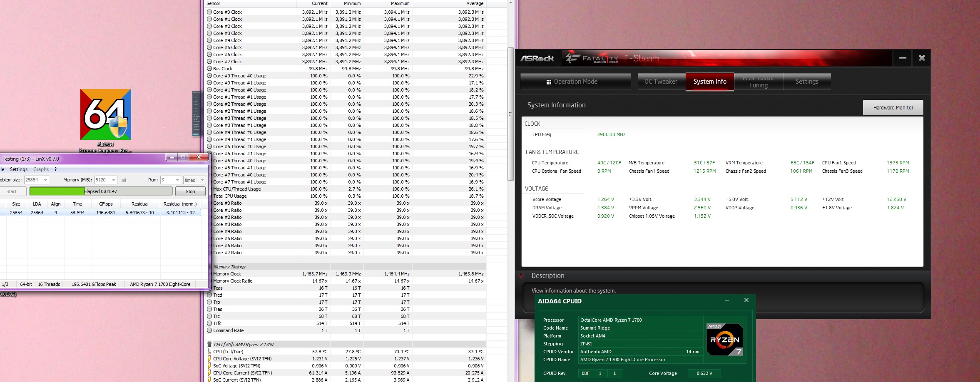
Task: Click the VRM Temperature value 68C / 154F
Action: click(x=802, y=163)
